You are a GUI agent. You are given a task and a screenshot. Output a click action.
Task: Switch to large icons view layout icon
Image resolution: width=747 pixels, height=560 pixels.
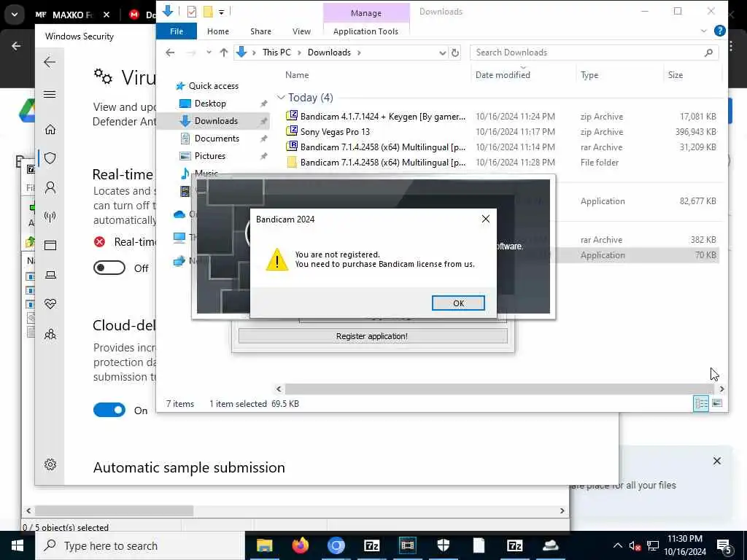716,403
